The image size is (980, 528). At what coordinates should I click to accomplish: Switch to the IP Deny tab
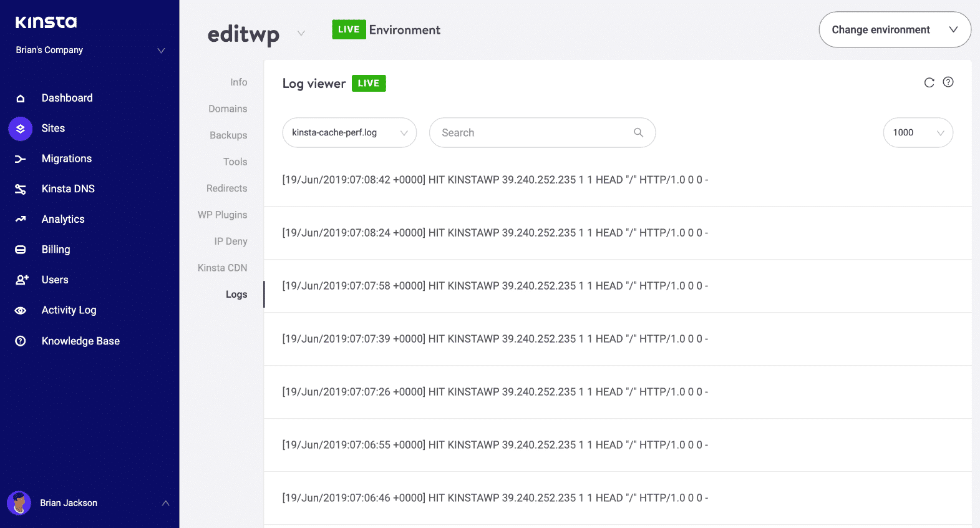[231, 241]
